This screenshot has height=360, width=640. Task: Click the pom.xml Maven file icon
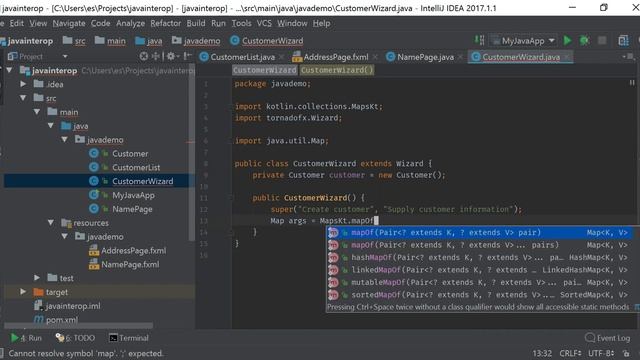39,320
